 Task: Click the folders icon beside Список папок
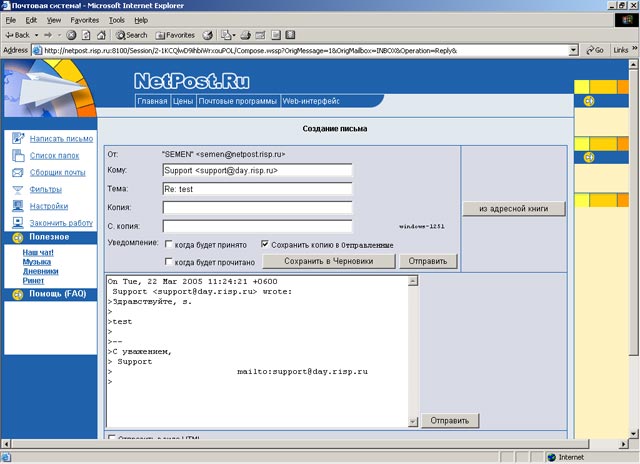point(18,155)
